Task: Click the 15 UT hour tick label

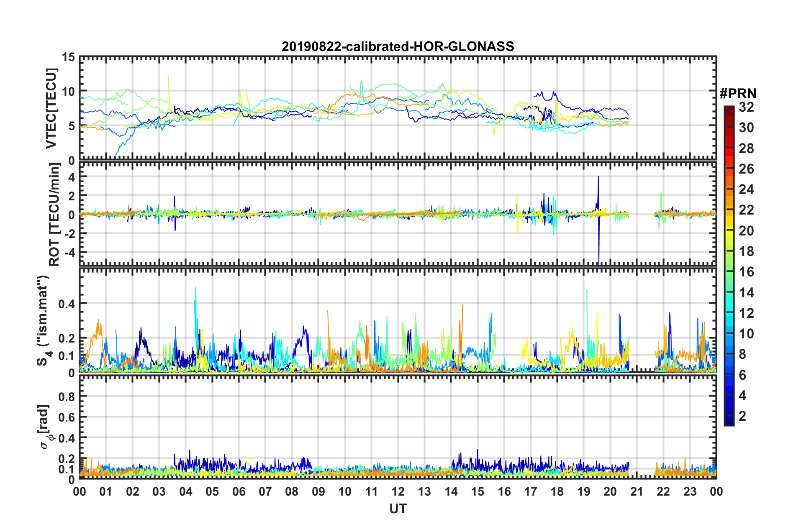Action: coord(478,491)
